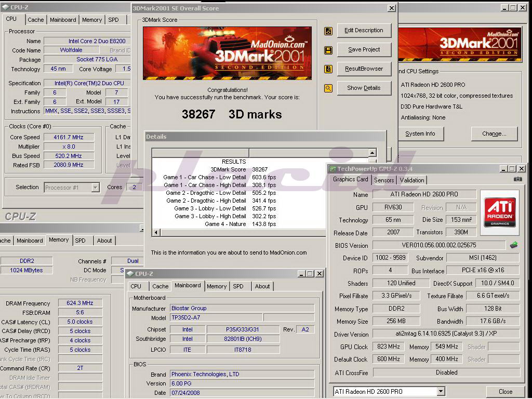Viewport: 532px width, 399px height.
Task: Close the 3DMark2001 SE Overall Score dialog
Action: tap(392, 8)
